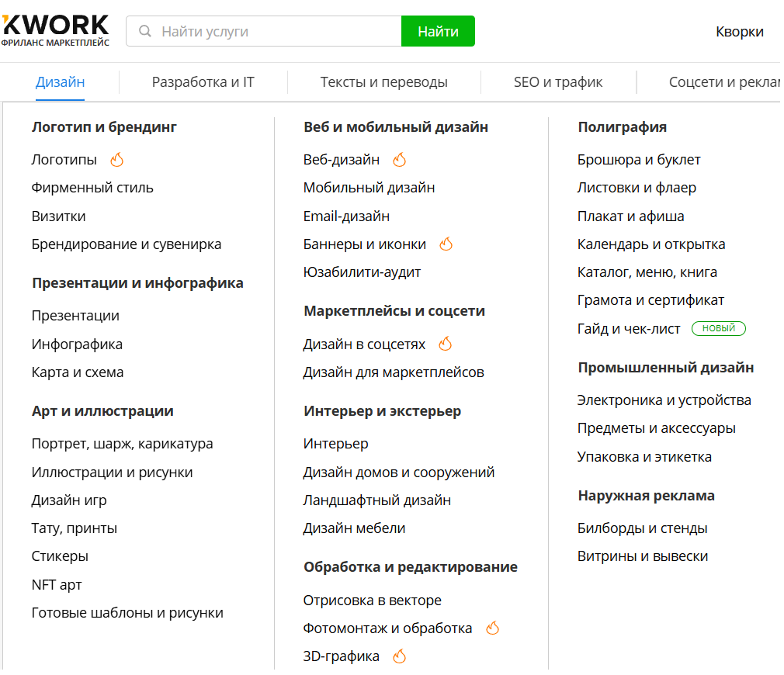Click the KWORK logo

[54, 27]
